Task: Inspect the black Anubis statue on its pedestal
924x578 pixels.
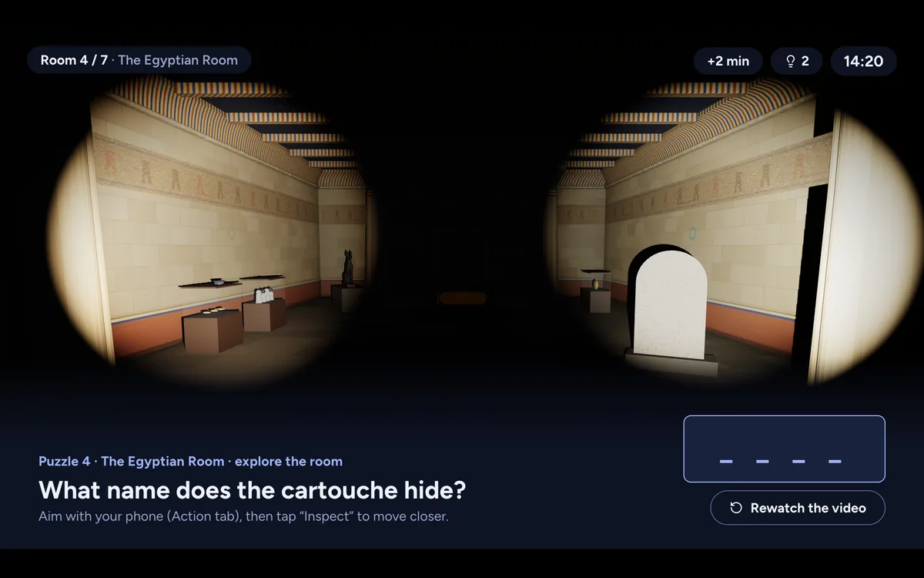Action: point(348,268)
